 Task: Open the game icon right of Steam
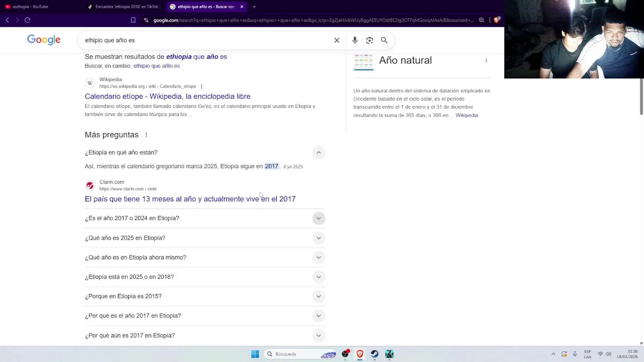tap(389, 354)
